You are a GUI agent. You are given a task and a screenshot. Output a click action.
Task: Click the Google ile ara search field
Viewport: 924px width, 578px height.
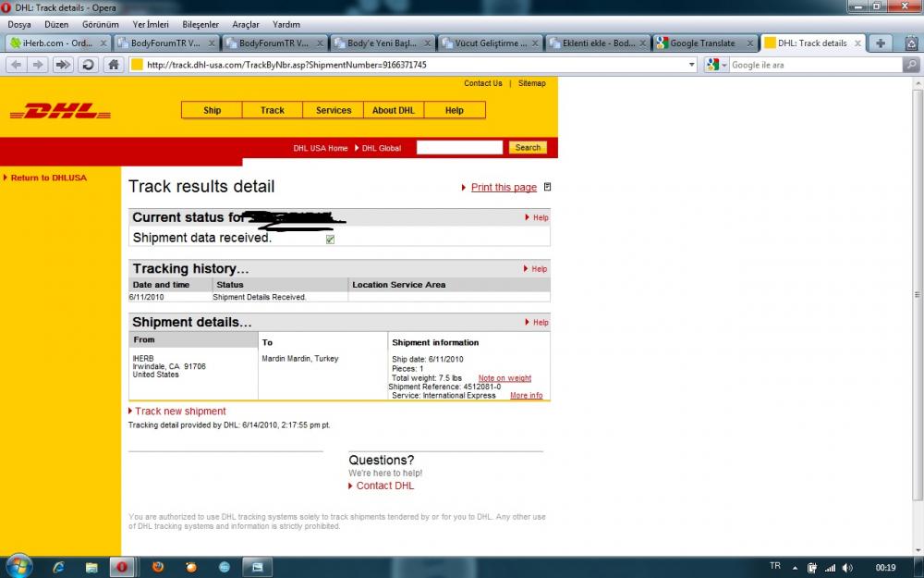pos(816,65)
